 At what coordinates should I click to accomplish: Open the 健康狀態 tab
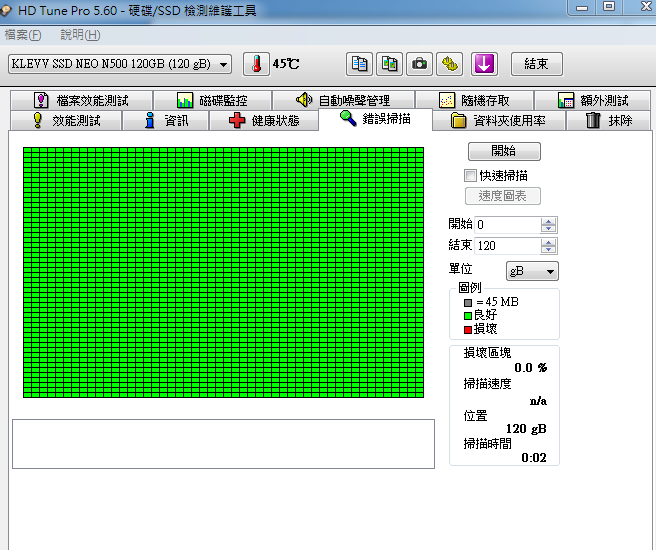tap(264, 120)
